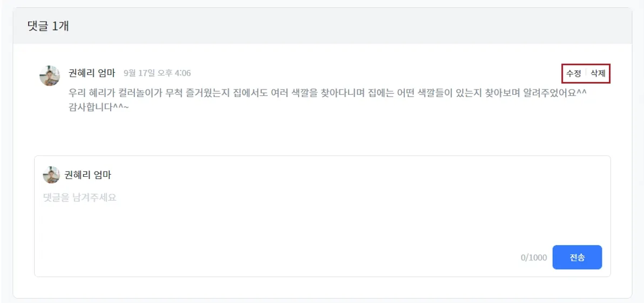Click the profile avatar inside the comment input box
The image size is (644, 303).
click(x=51, y=175)
